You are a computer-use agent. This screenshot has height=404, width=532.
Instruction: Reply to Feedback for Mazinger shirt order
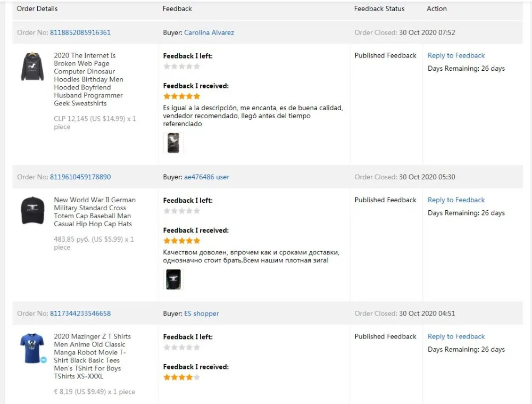(x=456, y=336)
